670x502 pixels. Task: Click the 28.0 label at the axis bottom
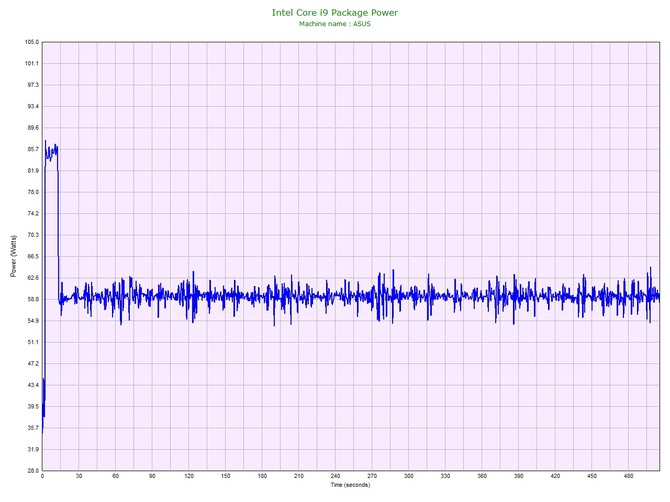point(32,470)
